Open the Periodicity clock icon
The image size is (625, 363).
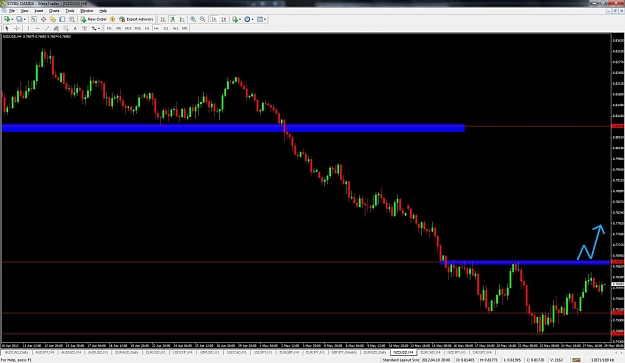(x=247, y=19)
